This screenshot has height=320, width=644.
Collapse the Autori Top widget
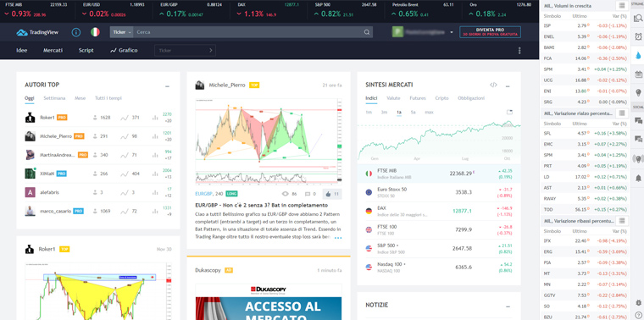click(x=167, y=86)
